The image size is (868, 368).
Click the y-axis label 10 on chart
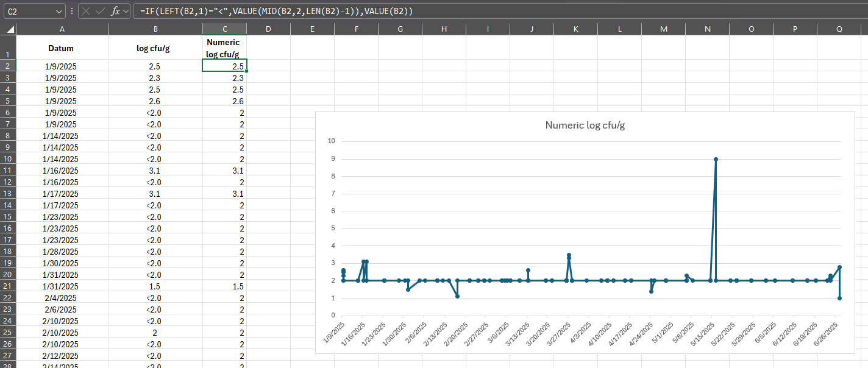[x=332, y=141]
